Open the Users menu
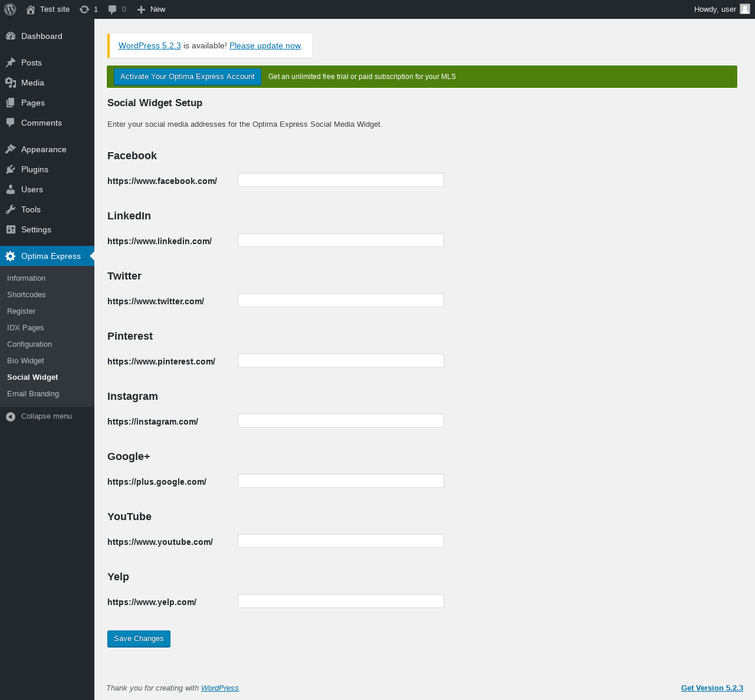This screenshot has height=700, width=755. pos(47,189)
